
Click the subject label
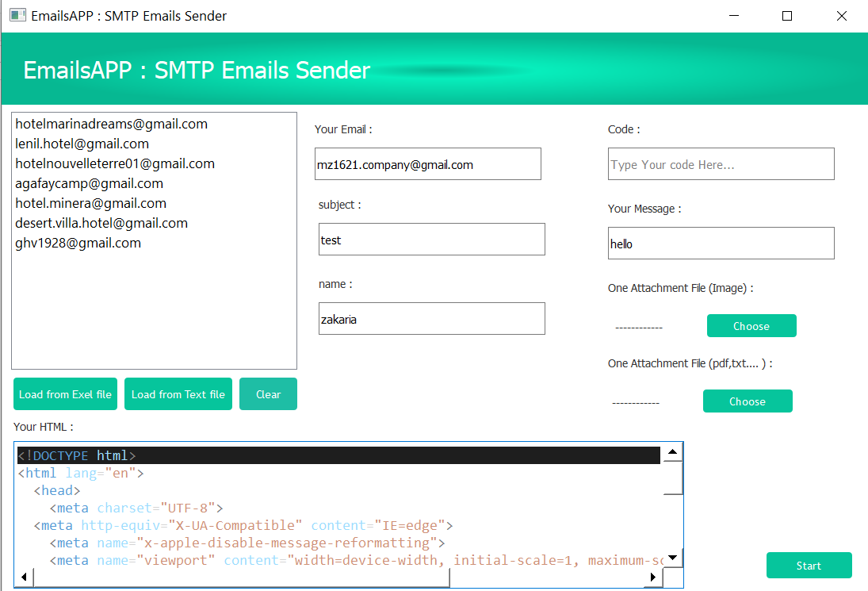[339, 205]
